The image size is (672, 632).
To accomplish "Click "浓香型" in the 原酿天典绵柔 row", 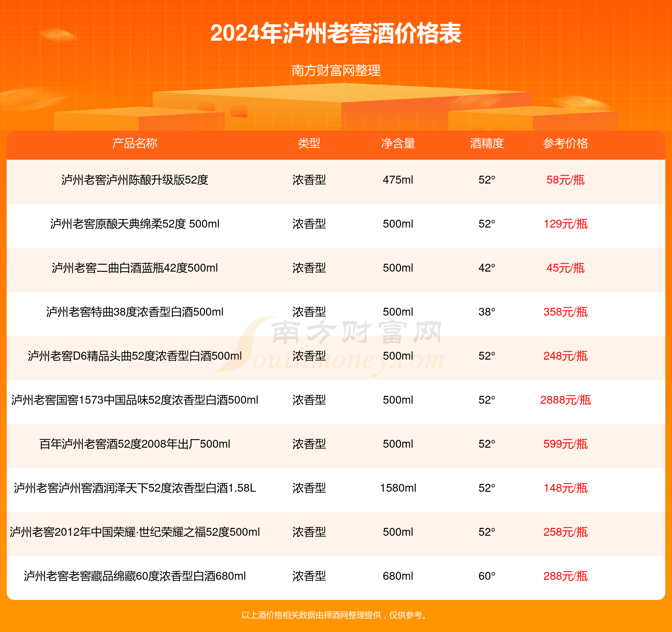I will tap(309, 224).
